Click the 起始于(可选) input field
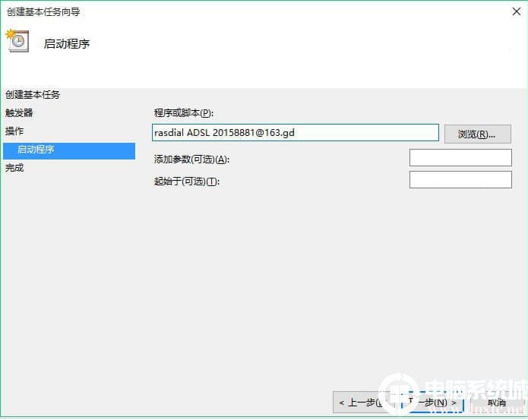 [460, 180]
